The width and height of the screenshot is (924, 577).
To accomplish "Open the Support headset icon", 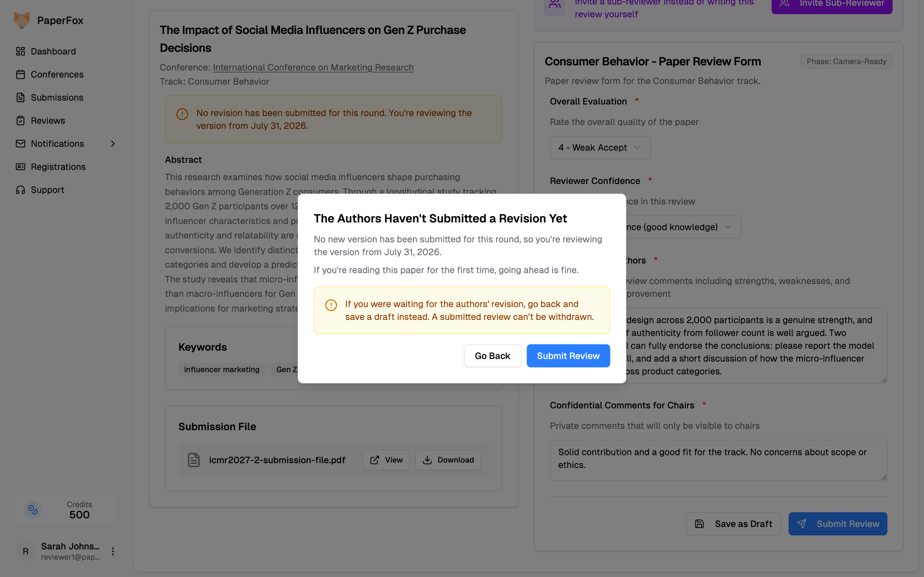I will click(x=21, y=190).
